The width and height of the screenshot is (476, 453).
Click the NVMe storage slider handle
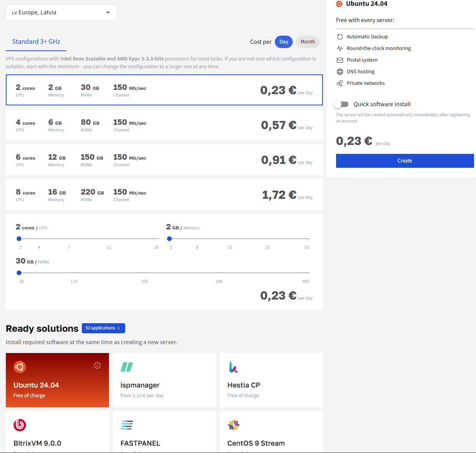tap(19, 273)
